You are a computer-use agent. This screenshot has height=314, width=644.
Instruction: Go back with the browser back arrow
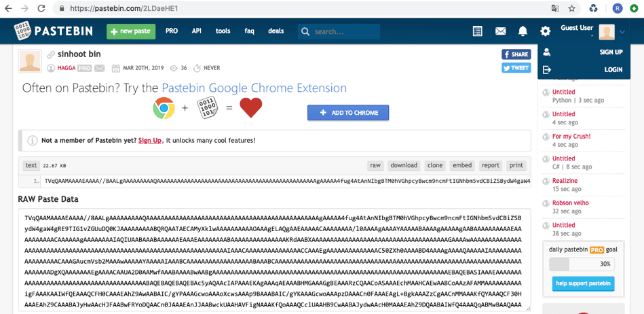(x=7, y=8)
